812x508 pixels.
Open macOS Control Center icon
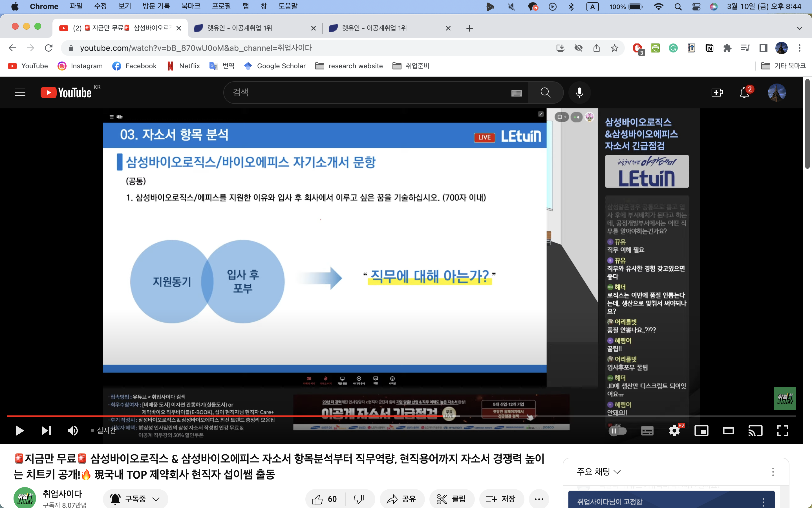(696, 7)
